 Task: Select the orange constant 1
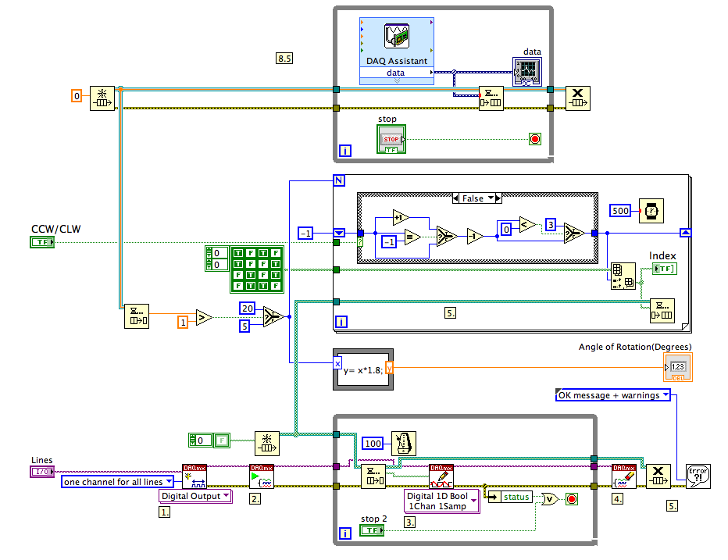click(x=183, y=322)
